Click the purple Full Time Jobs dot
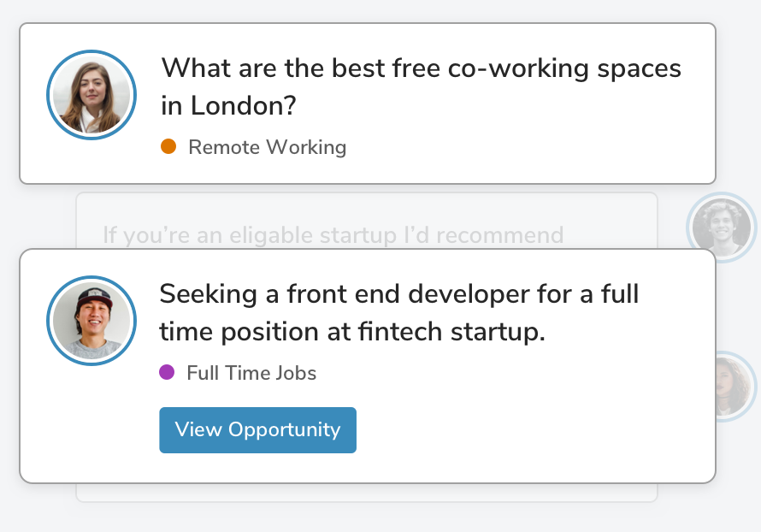The image size is (761, 532). [x=167, y=372]
